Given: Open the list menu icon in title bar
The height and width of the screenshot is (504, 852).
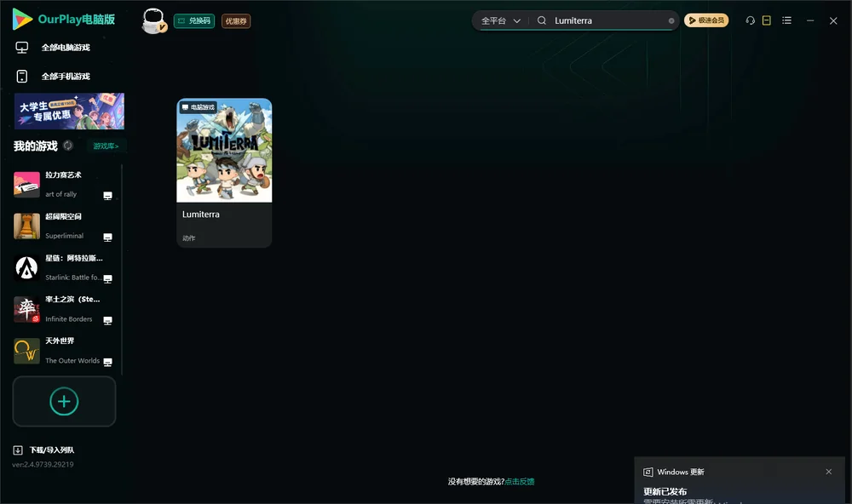Looking at the screenshot, I should 786,20.
